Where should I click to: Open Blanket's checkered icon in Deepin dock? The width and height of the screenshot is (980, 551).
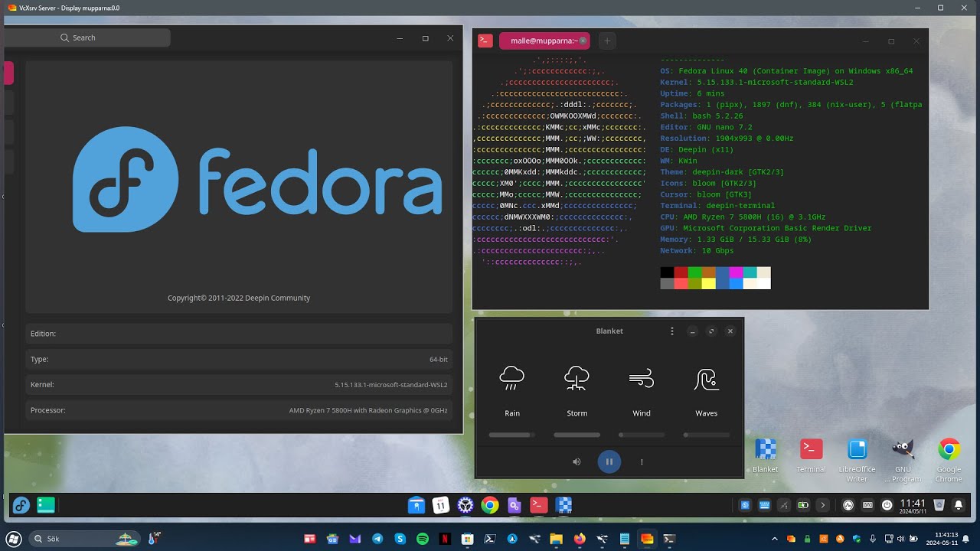coord(563,505)
